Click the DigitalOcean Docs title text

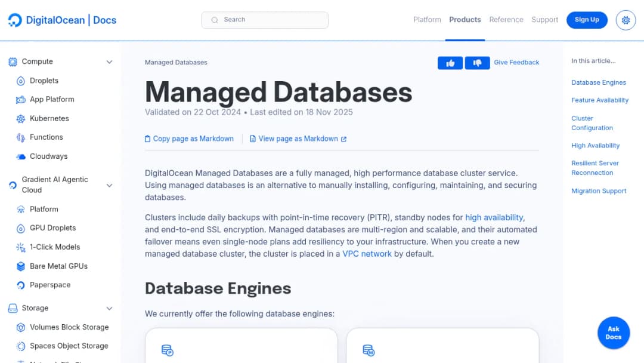click(x=71, y=20)
